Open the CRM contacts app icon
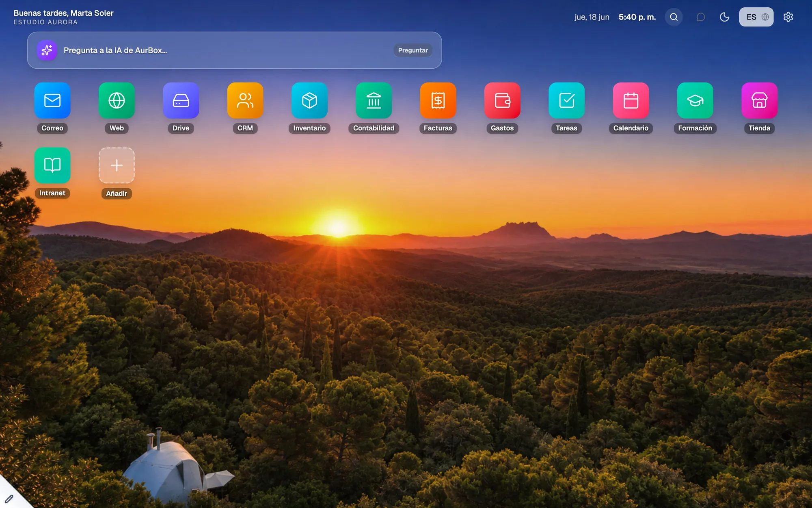The width and height of the screenshot is (812, 508). click(245, 100)
